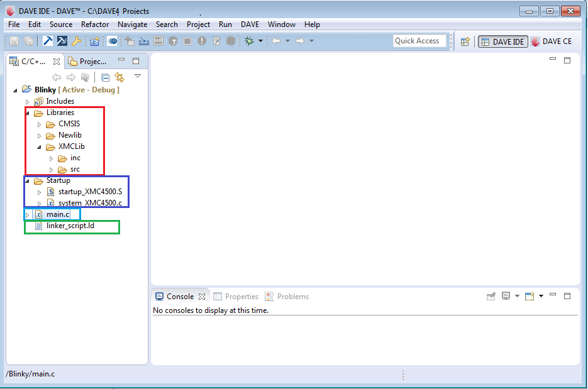Screen dimensions: 588x389
Task: Switch to the Properties tab
Action: (x=236, y=297)
